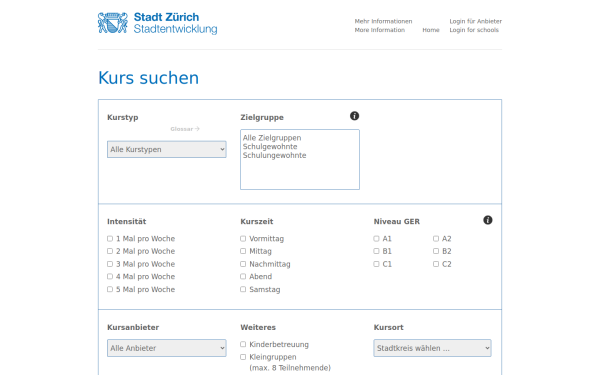This screenshot has height=375, width=600.
Task: Tick the Nachmittag checkbox
Action: coord(243,264)
